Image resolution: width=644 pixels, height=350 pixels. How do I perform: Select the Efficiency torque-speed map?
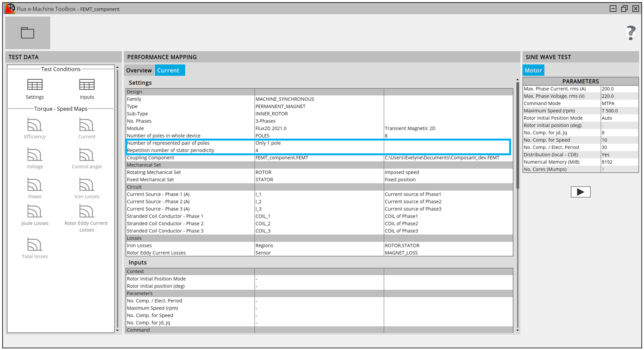[35, 125]
